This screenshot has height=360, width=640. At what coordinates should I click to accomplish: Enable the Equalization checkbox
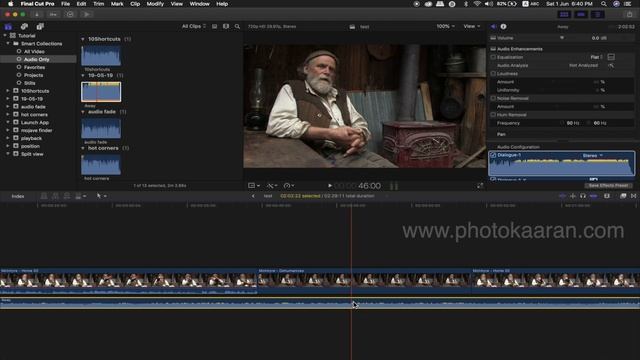493,57
